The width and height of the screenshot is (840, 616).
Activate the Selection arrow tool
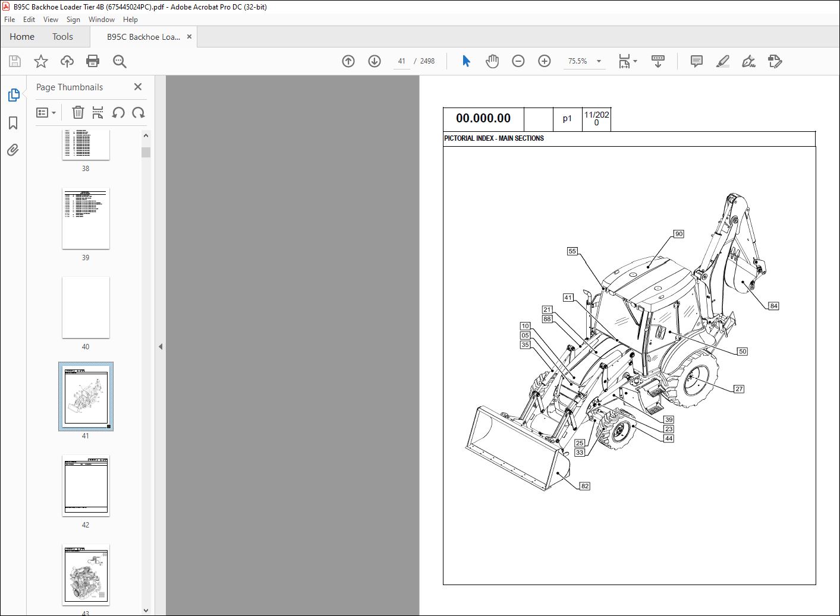(x=466, y=61)
